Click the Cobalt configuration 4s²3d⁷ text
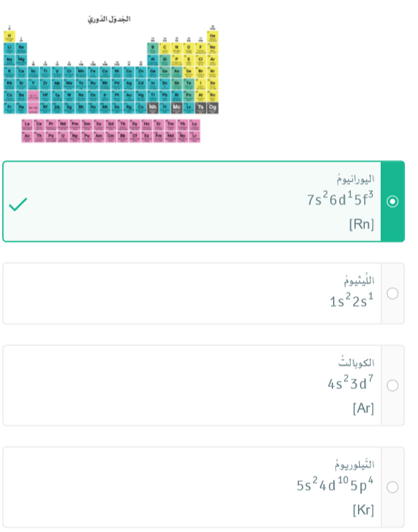Image resolution: width=418 pixels, height=532 pixels. point(351,383)
